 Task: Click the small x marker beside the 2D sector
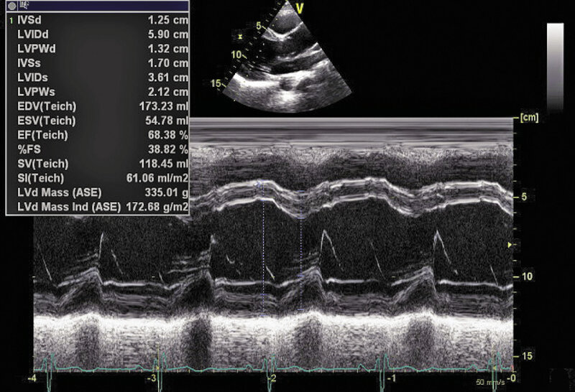pos(240,37)
